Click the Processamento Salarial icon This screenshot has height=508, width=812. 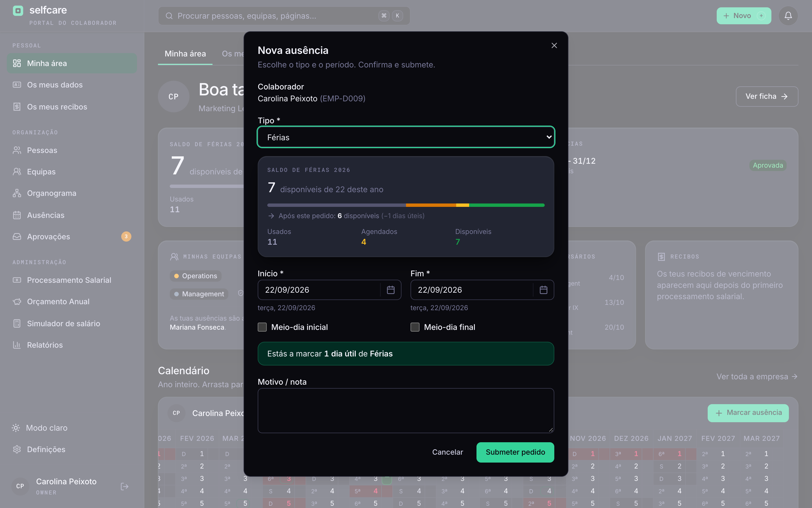[17, 280]
